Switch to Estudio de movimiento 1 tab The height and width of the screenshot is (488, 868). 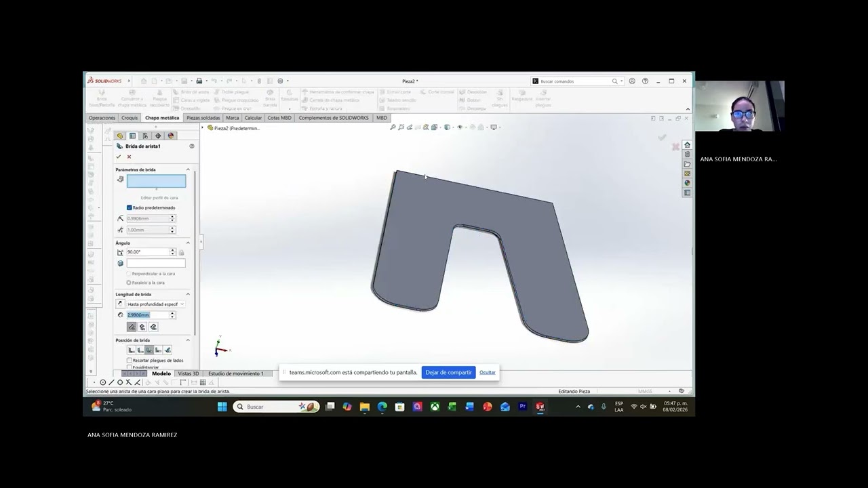pyautogui.click(x=235, y=373)
